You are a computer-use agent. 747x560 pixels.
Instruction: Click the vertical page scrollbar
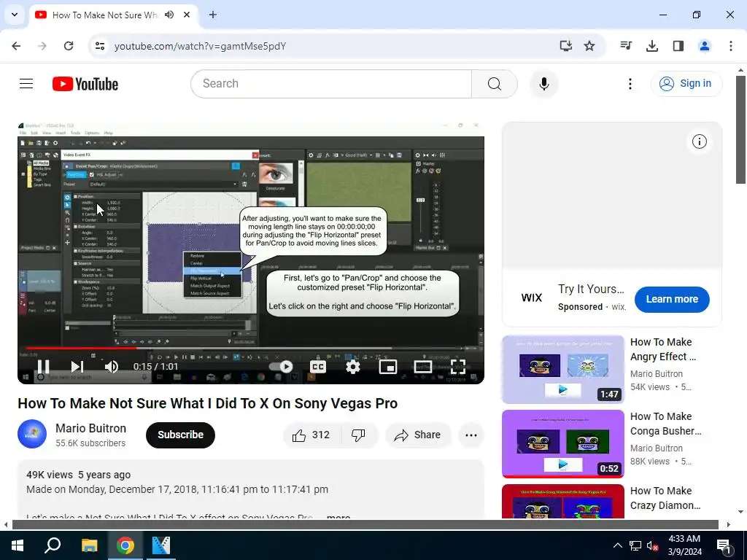(740, 128)
